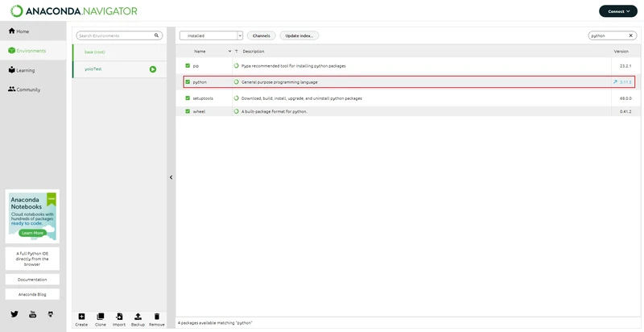Collapse the environments panel with arrow
The image size is (644, 332).
click(x=171, y=177)
